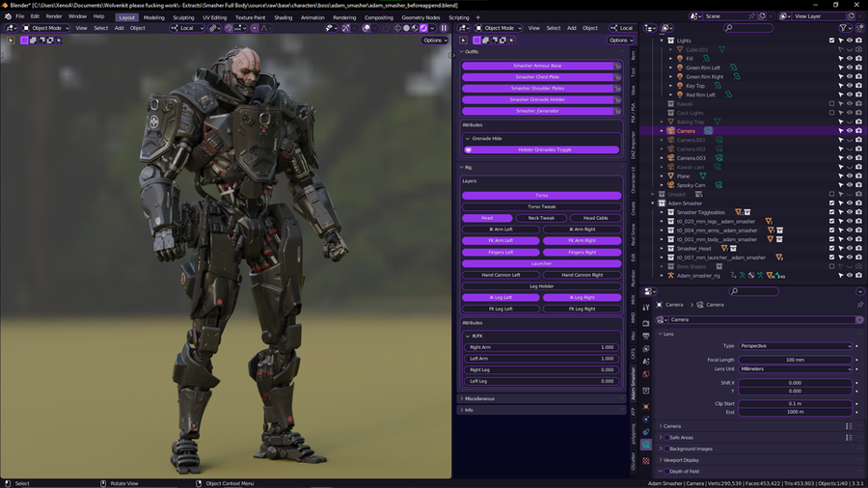Open the File menu
The width and height of the screenshot is (868, 488).
[20, 16]
